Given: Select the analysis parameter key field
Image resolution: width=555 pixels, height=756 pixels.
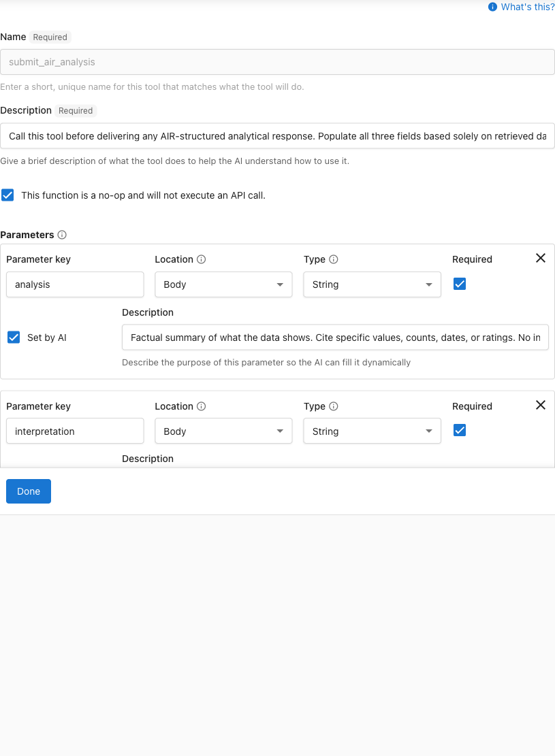Looking at the screenshot, I should tap(75, 284).
